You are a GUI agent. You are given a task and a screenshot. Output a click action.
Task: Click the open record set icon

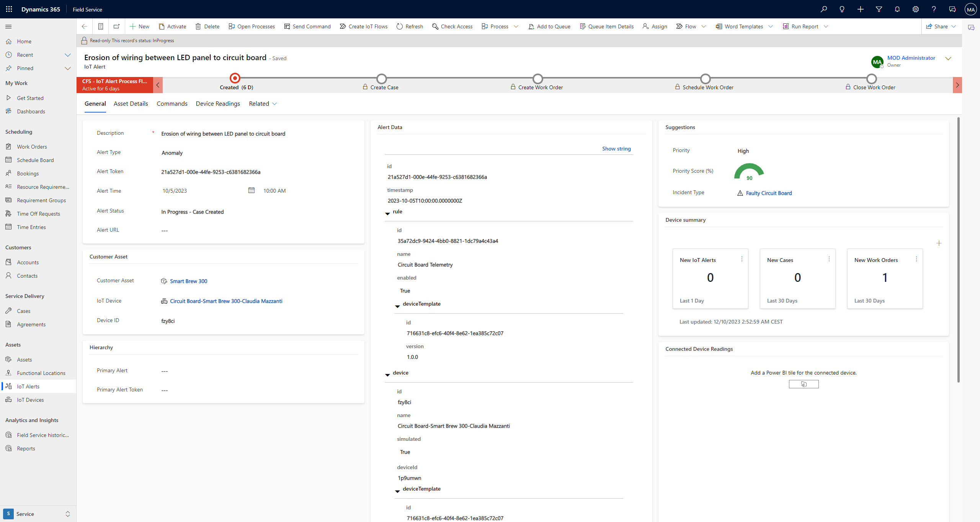coord(101,26)
